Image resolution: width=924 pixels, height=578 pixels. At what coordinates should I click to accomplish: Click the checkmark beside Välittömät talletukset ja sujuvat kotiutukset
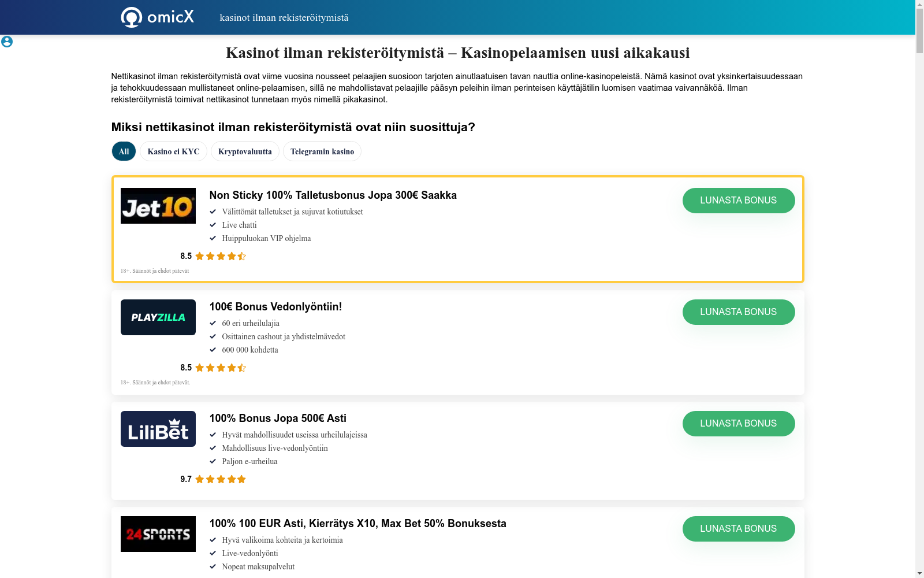[213, 212]
